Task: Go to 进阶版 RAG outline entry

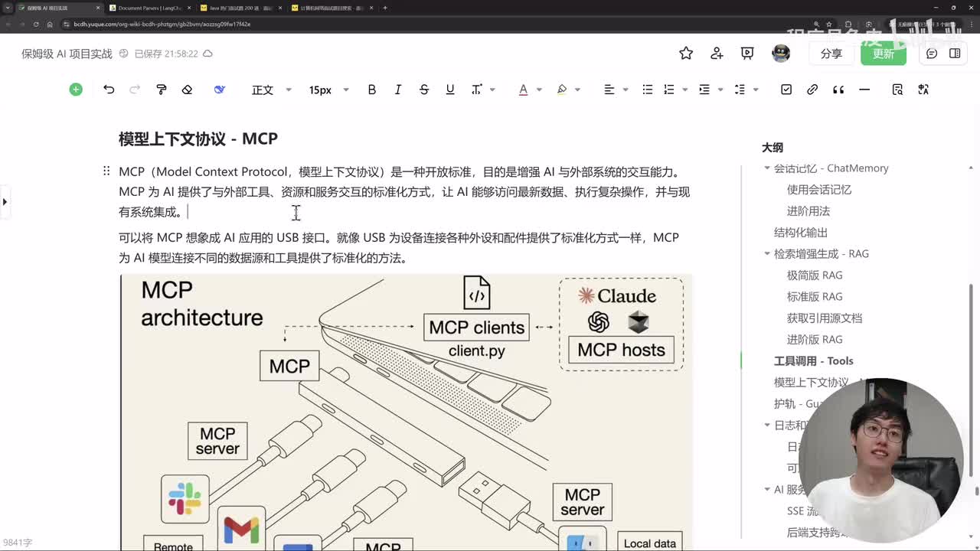Action: pyautogui.click(x=815, y=340)
